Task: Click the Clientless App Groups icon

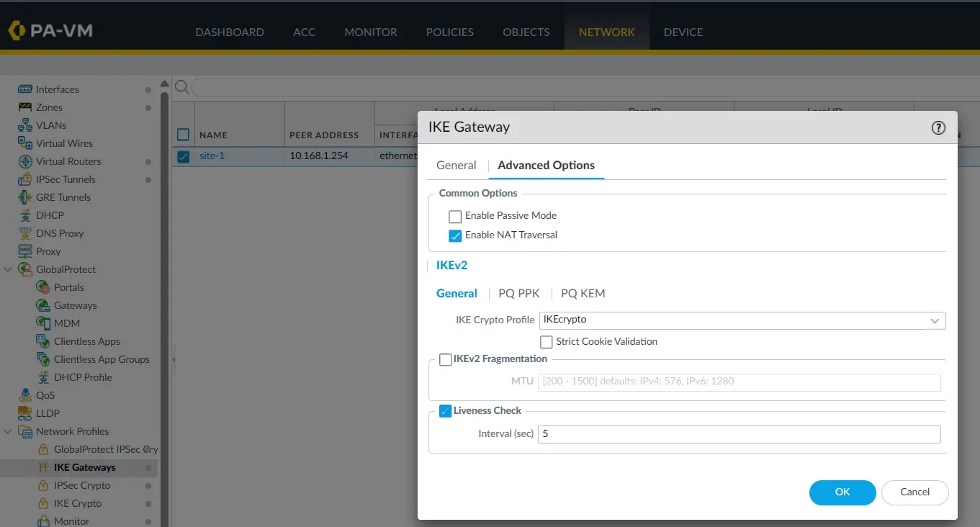Action: point(43,359)
